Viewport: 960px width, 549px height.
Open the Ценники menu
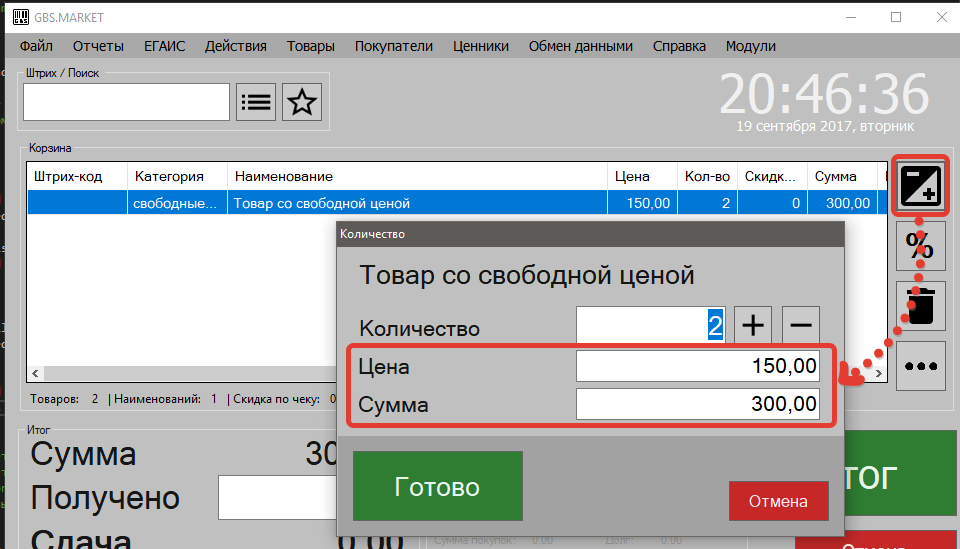[481, 47]
